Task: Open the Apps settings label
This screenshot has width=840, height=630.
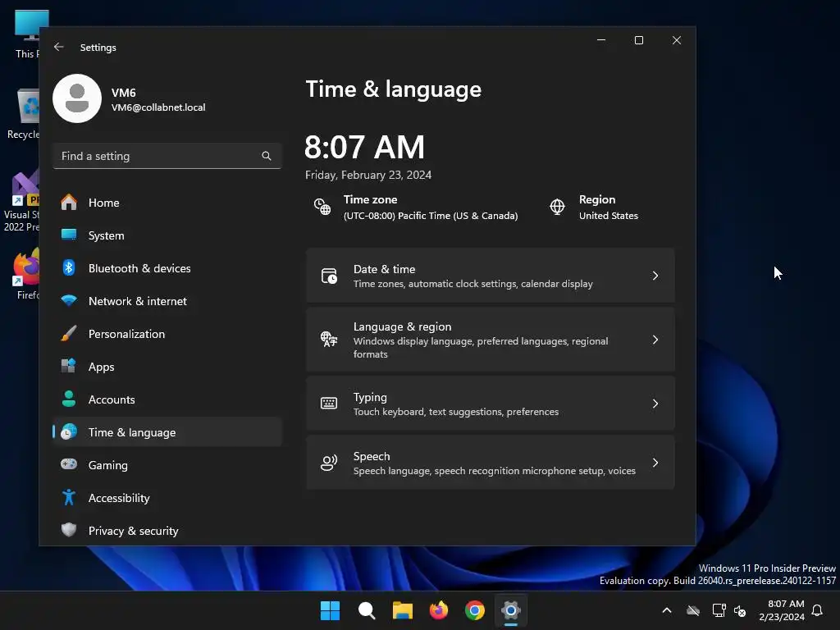Action: coord(101,367)
